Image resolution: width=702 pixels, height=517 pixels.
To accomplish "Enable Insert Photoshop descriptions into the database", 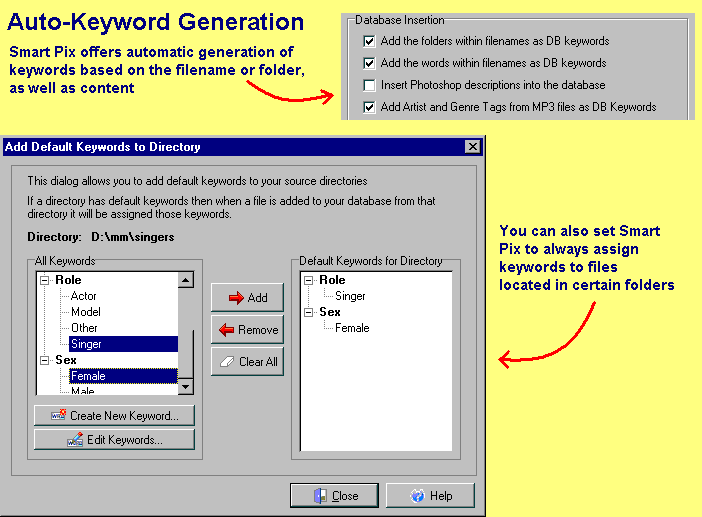I will [369, 85].
